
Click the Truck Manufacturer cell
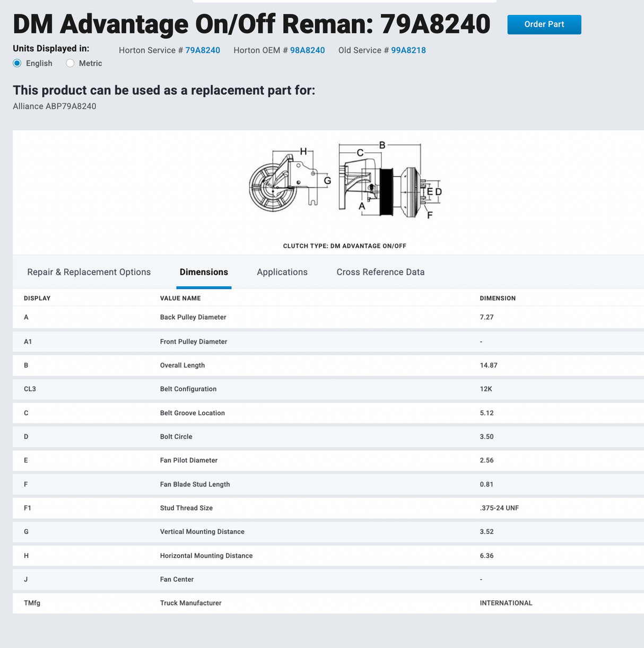[x=191, y=603]
